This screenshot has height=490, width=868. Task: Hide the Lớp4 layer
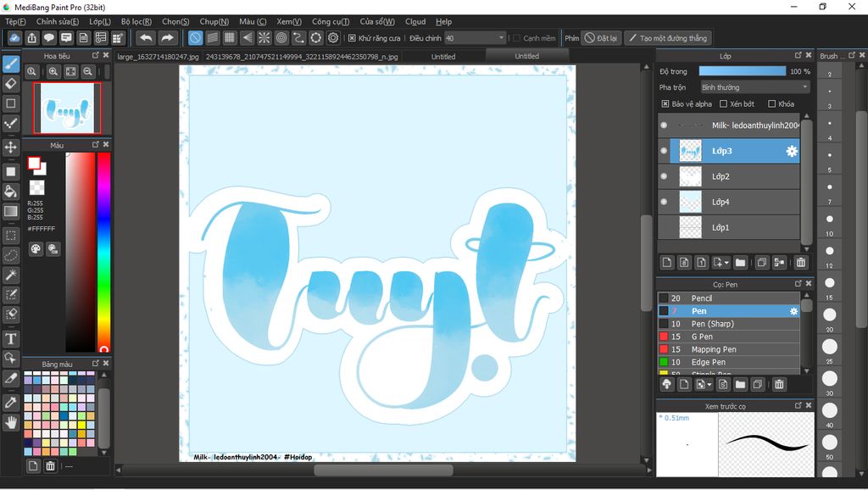pos(664,202)
